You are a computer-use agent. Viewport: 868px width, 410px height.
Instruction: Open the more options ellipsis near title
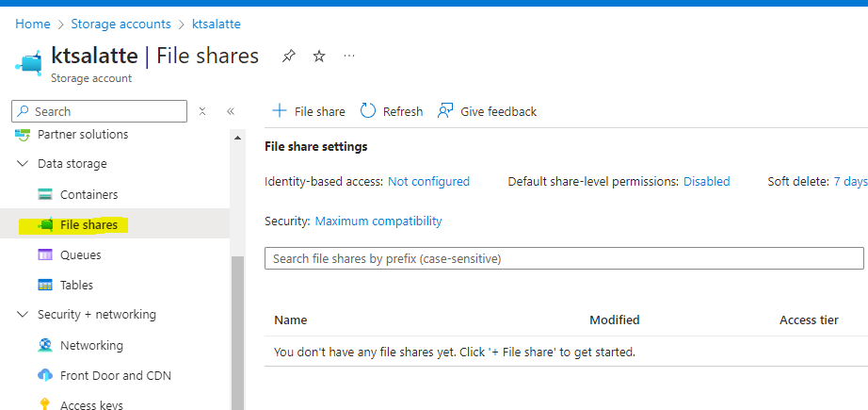tap(348, 56)
